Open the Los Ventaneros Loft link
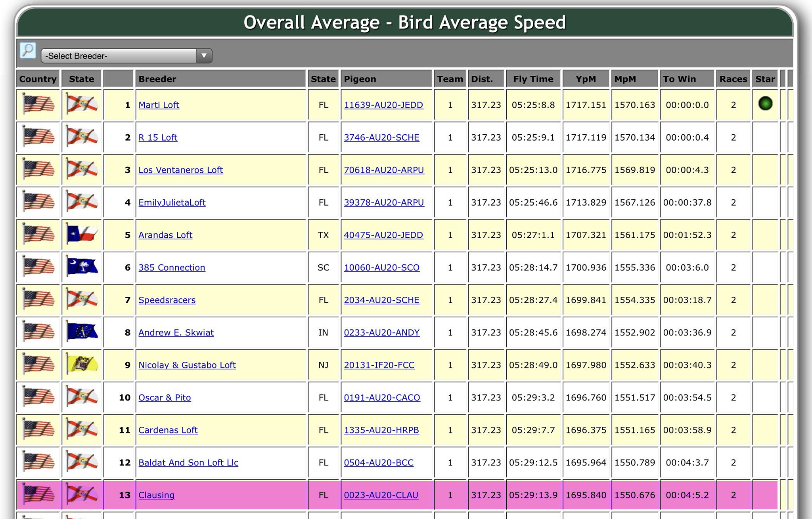Screen dimensions: 812x519 click(180, 170)
